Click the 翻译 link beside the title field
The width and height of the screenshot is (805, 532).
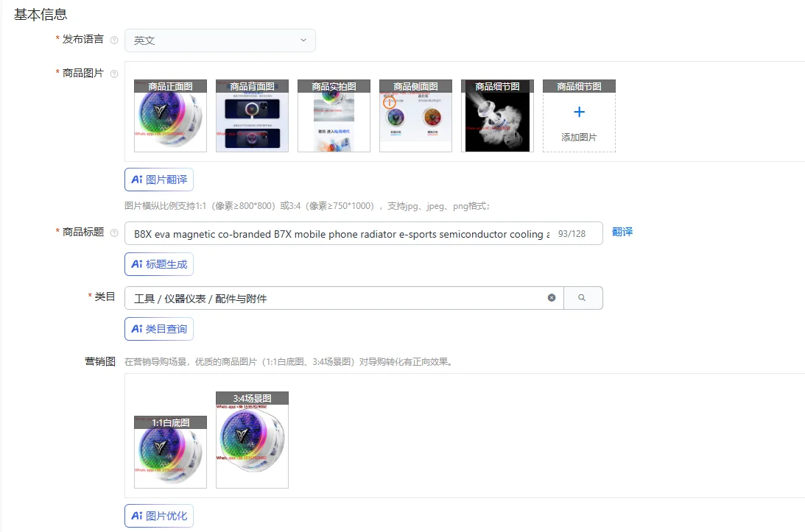tap(624, 233)
